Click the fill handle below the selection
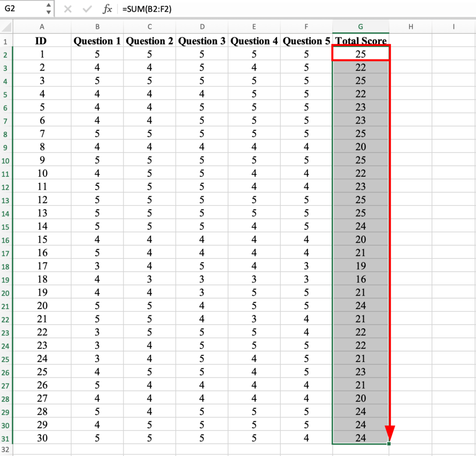 pyautogui.click(x=389, y=444)
